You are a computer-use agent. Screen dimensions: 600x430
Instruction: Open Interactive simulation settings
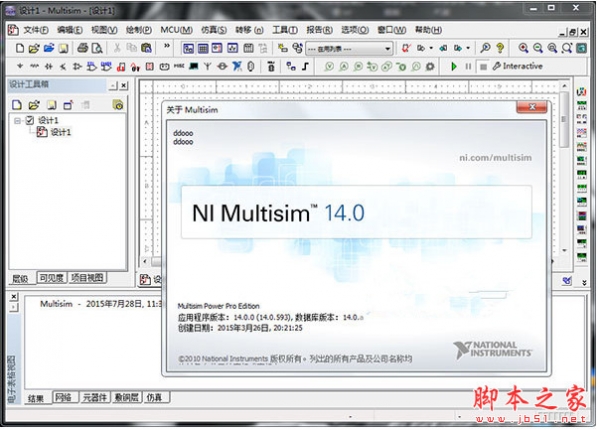(x=518, y=66)
